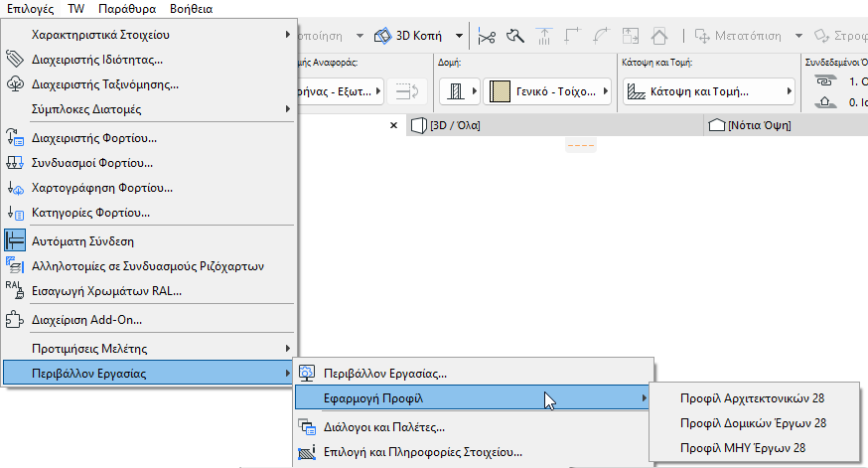Click Επιλογή και Πληροφορίες Στοιχείου icon
868x468 pixels.
307,452
